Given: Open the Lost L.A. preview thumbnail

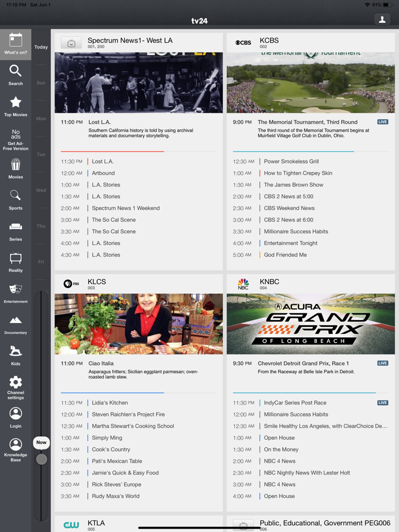Looking at the screenshot, I should (139, 83).
